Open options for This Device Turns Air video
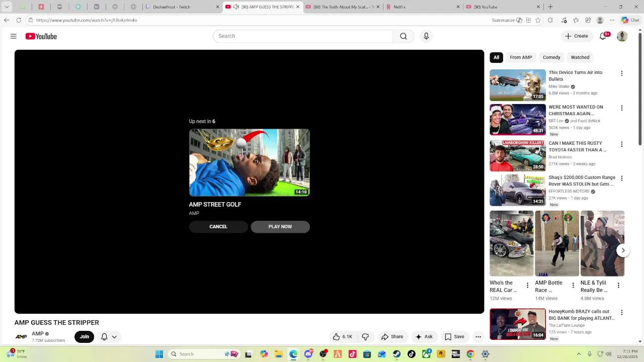This screenshot has width=644, height=362. tap(622, 73)
